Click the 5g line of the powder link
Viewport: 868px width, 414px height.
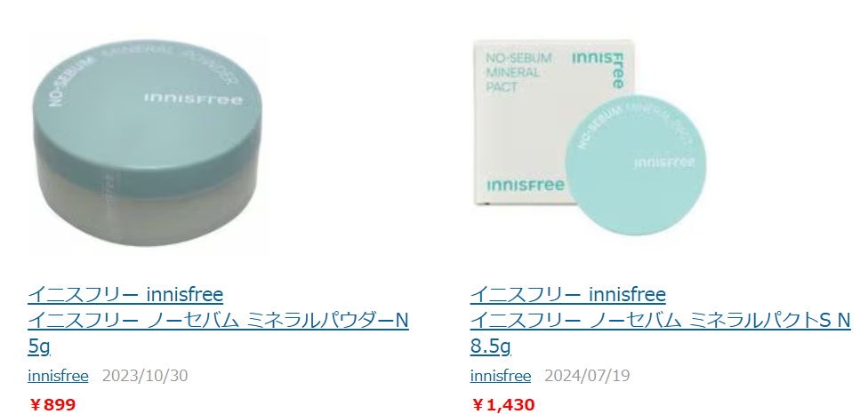pos(39,346)
